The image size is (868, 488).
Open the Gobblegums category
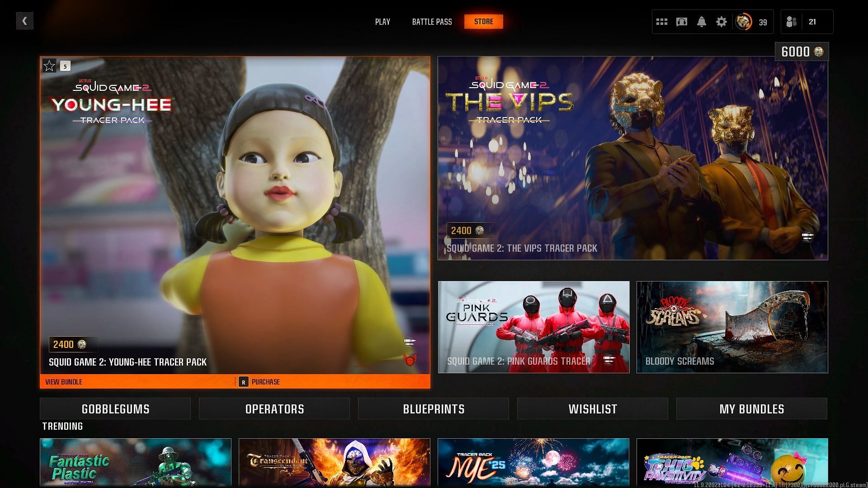pos(115,409)
